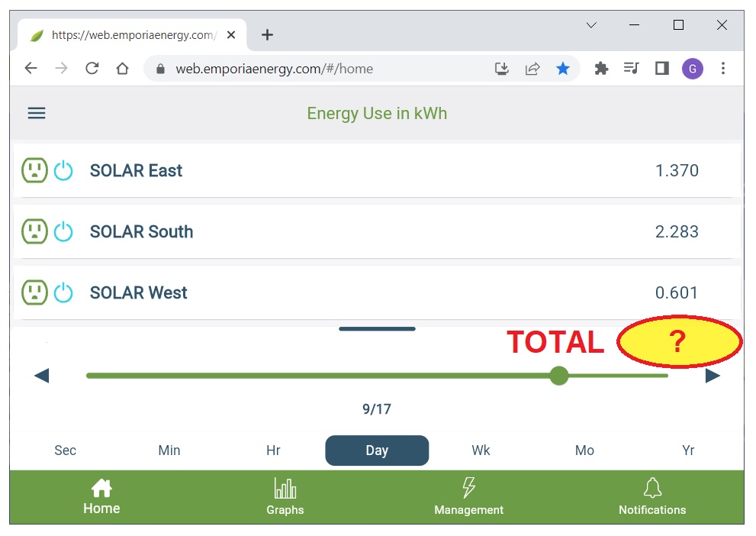Click the green timeline slider handle
The image size is (756, 536).
[559, 376]
